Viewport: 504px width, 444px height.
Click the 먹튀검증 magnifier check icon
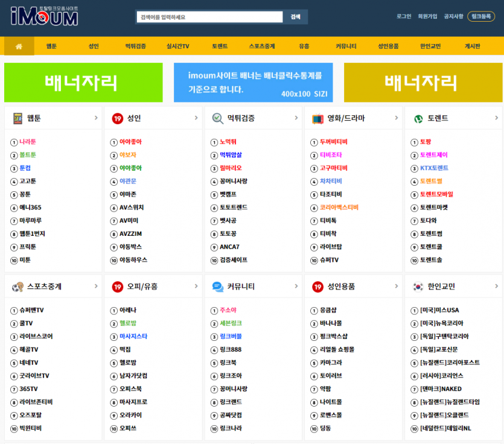(217, 118)
